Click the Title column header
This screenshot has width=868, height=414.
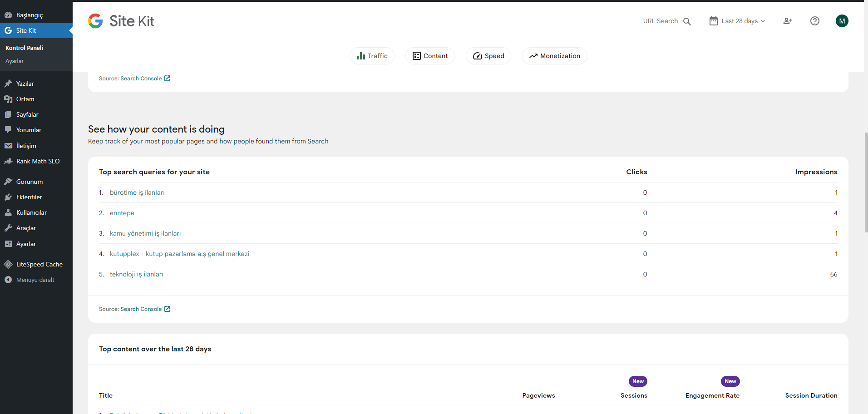[106, 395]
